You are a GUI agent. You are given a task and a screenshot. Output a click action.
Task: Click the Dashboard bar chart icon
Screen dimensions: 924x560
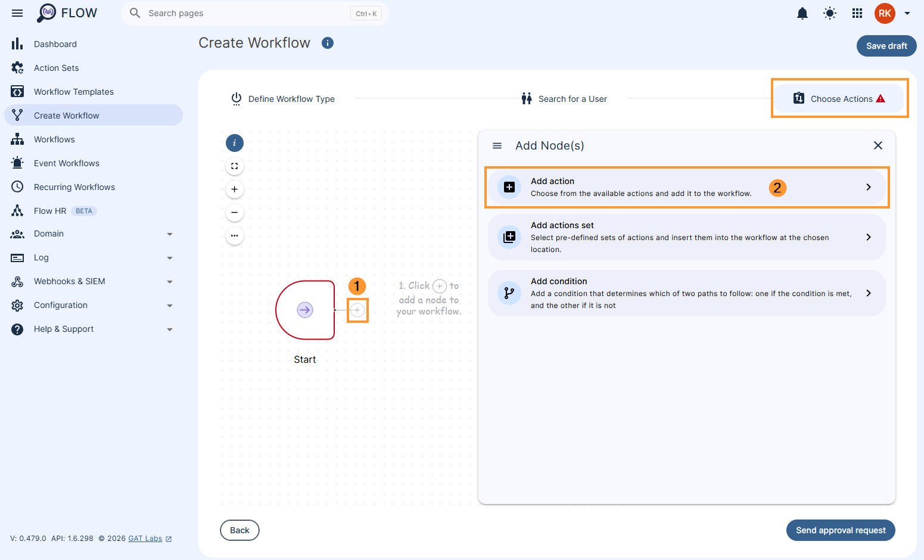click(17, 44)
